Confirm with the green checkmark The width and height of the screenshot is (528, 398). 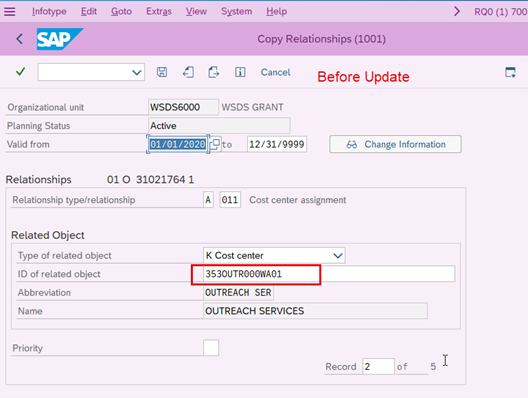pyautogui.click(x=21, y=72)
